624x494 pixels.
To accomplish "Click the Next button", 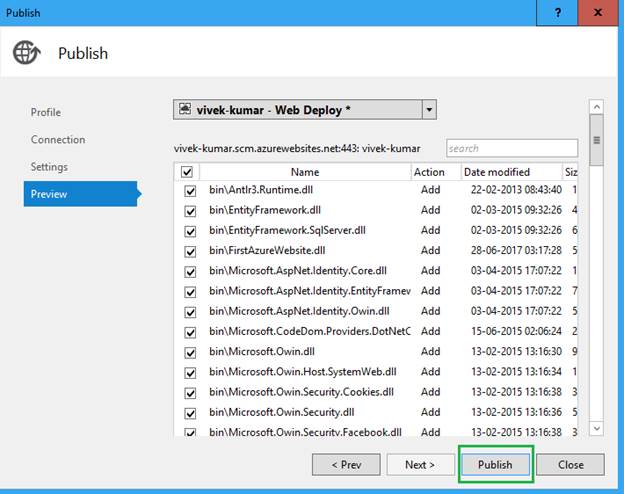I will pyautogui.click(x=420, y=465).
